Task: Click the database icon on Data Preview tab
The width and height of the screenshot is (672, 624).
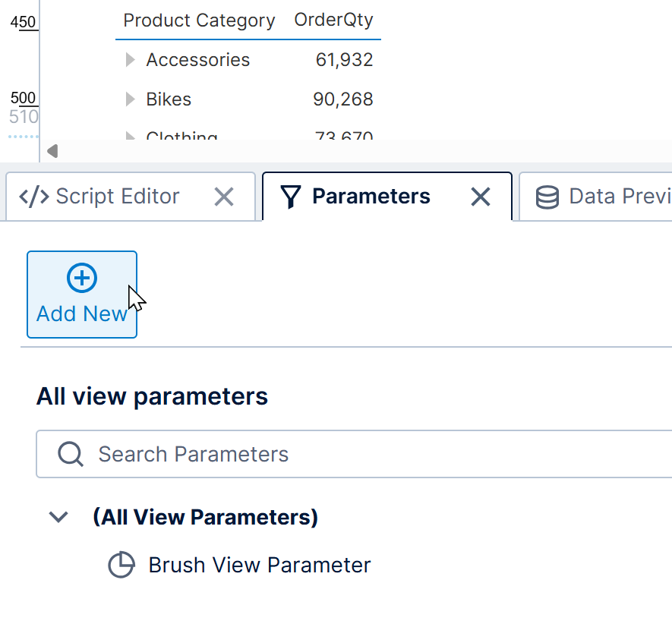Action: (547, 197)
